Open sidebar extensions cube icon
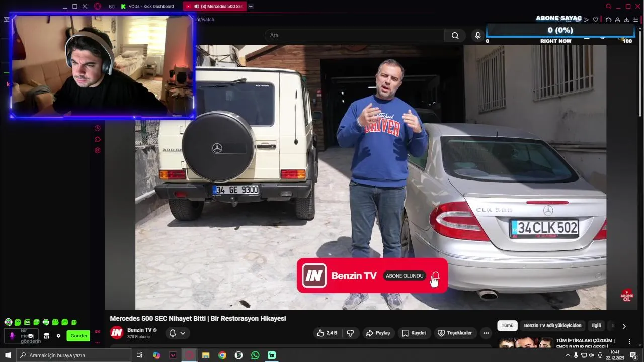The width and height of the screenshot is (644, 362). pyautogui.click(x=98, y=139)
